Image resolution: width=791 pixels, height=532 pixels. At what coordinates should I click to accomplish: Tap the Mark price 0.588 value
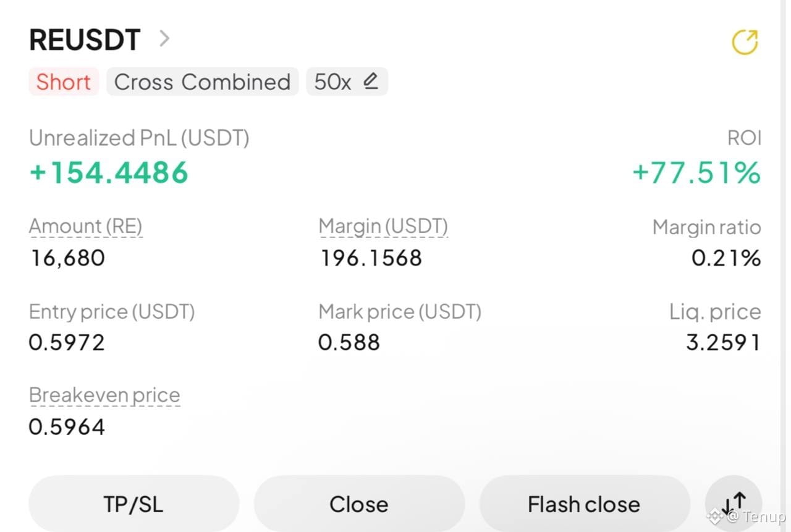pyautogui.click(x=349, y=342)
